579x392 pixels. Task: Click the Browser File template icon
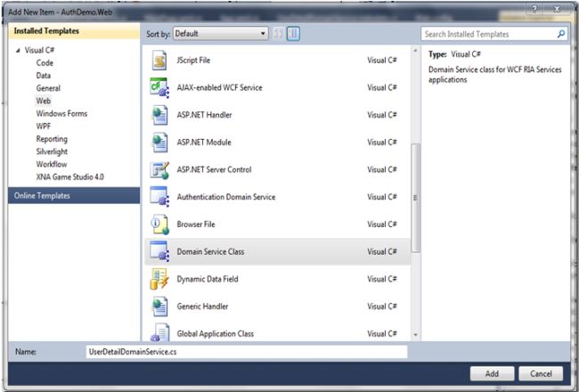(159, 225)
